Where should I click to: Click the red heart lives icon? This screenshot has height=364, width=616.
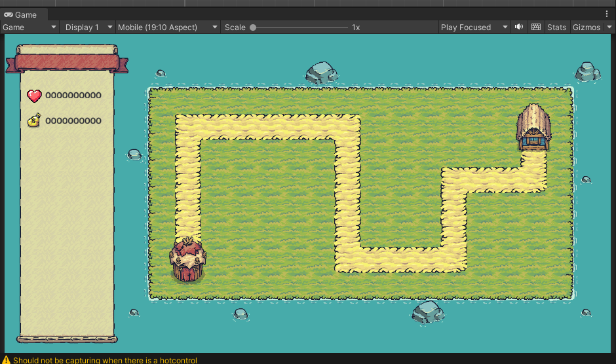pos(34,96)
